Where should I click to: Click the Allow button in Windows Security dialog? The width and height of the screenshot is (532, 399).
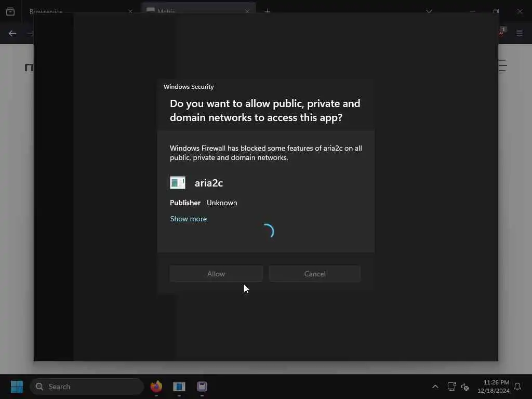pos(216,274)
